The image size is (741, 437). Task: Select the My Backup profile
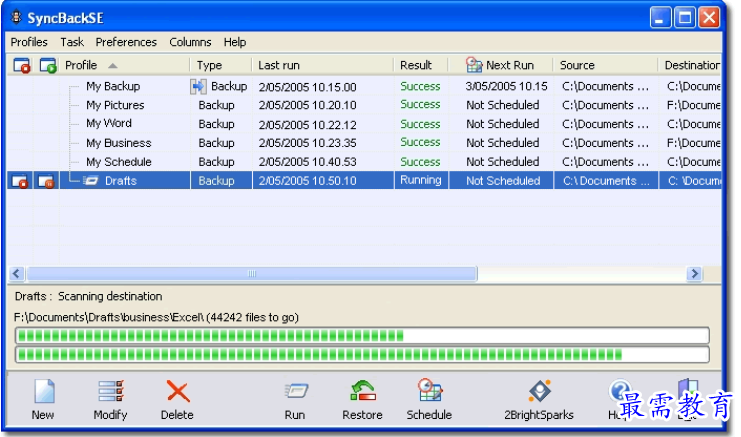113,86
